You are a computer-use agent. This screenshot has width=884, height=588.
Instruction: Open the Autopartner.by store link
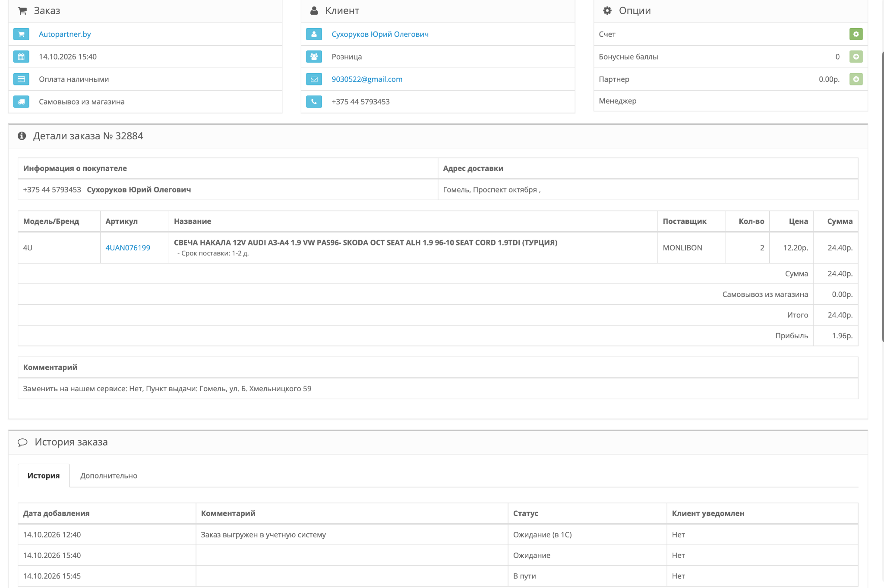65,34
